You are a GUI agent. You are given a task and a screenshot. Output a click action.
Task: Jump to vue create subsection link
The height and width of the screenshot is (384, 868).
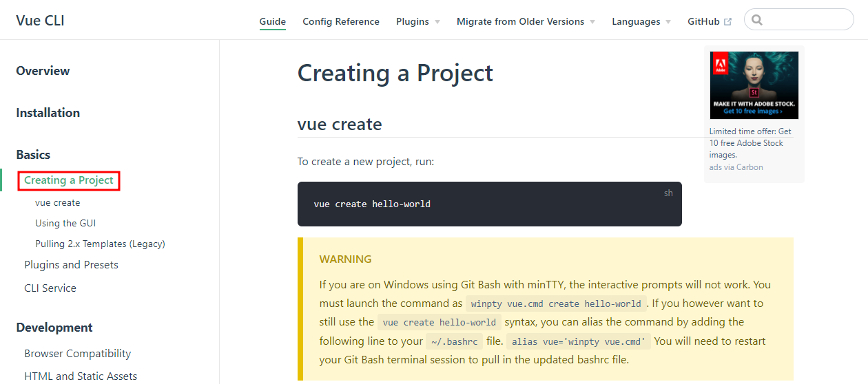coord(58,203)
